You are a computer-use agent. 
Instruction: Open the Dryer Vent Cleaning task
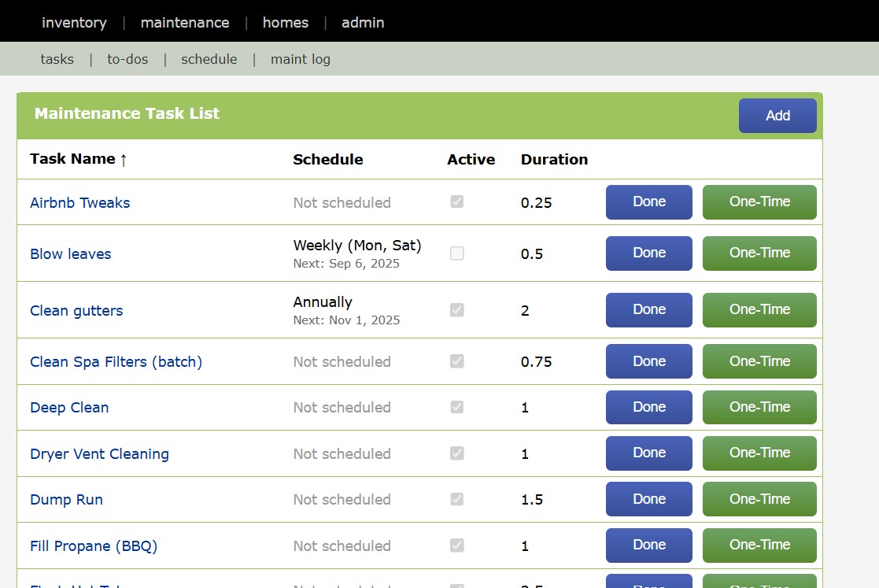[99, 453]
